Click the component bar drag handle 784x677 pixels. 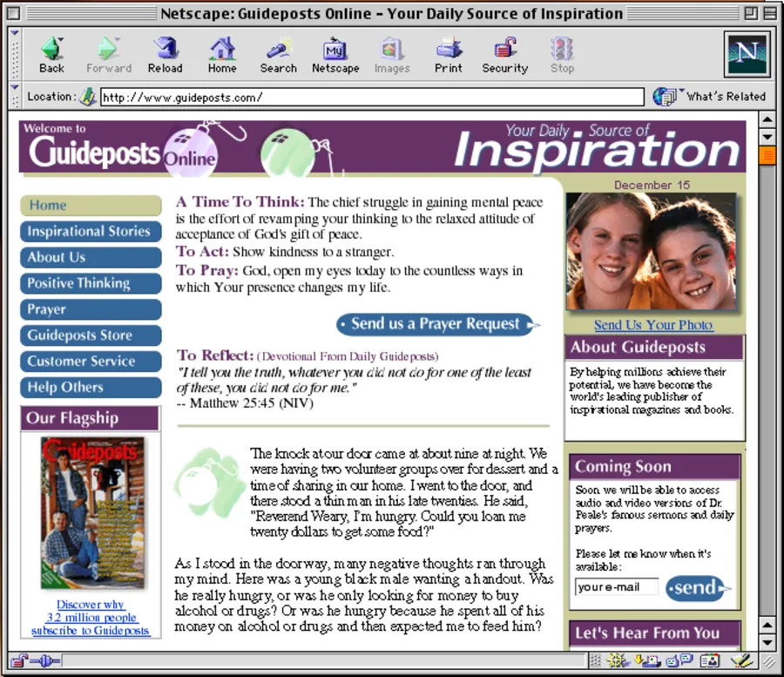[594, 661]
